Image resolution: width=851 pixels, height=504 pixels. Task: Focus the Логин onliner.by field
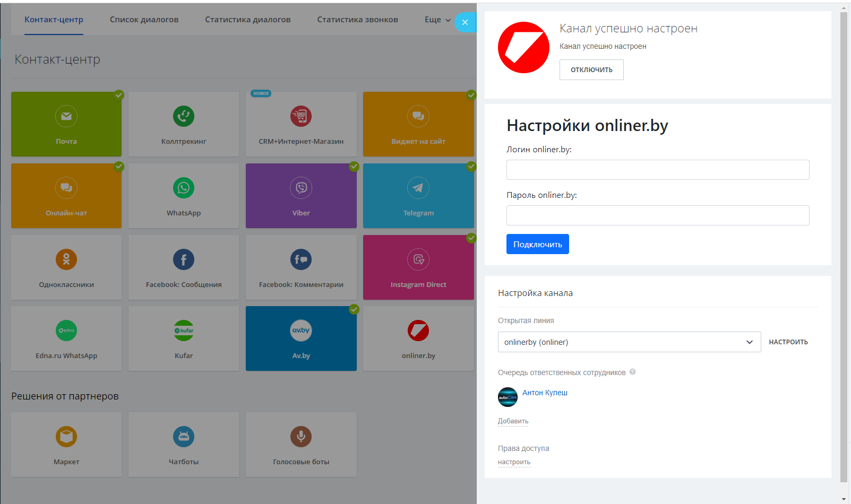[x=658, y=170]
